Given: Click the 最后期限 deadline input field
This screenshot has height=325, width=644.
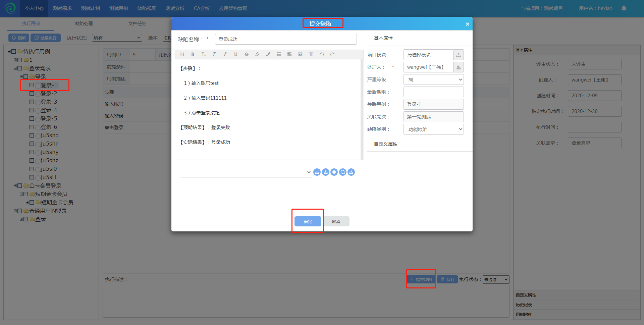Looking at the screenshot, I should [433, 92].
